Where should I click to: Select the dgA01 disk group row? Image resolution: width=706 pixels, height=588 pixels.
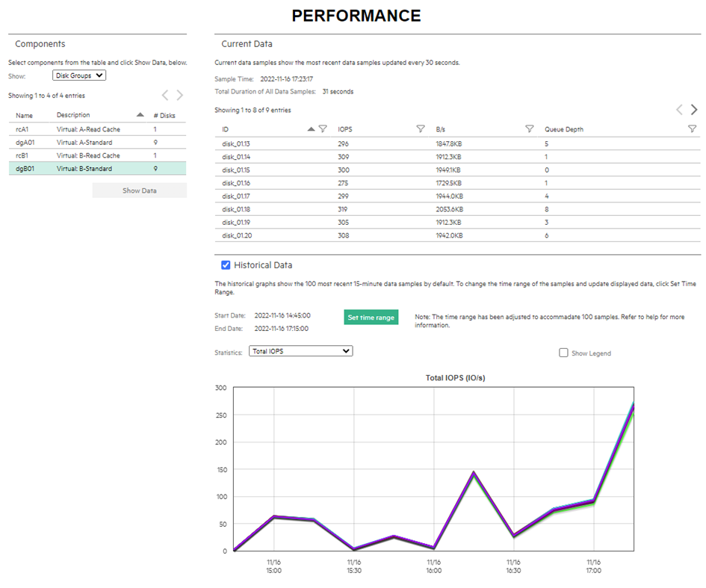[x=97, y=142]
